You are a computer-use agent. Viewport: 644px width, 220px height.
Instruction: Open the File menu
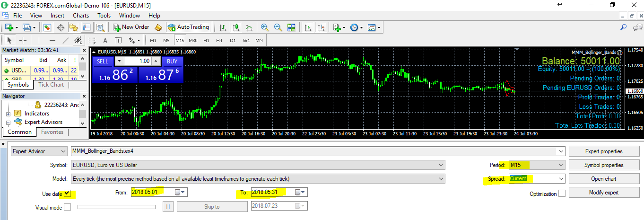pyautogui.click(x=17, y=15)
